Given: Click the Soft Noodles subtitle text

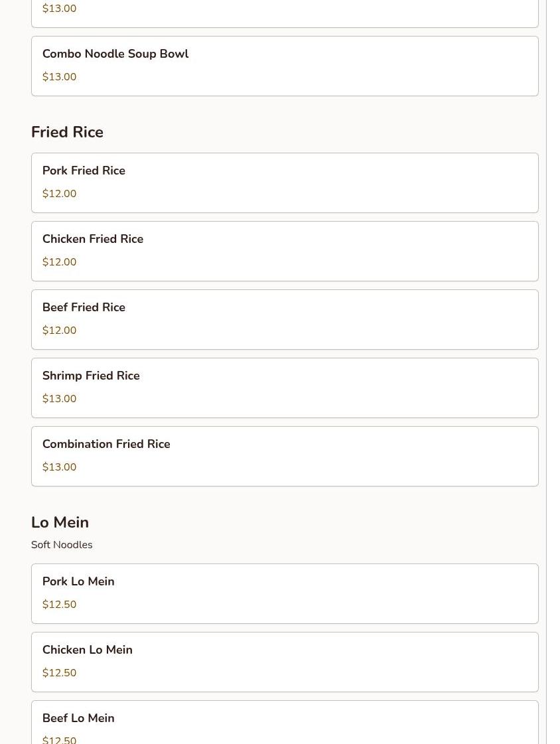Looking at the screenshot, I should (62, 545).
